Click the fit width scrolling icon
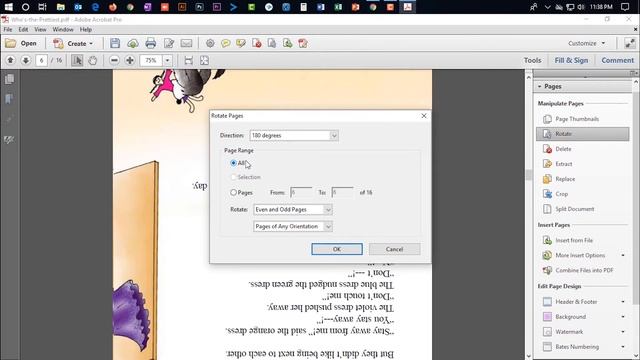 189,60
